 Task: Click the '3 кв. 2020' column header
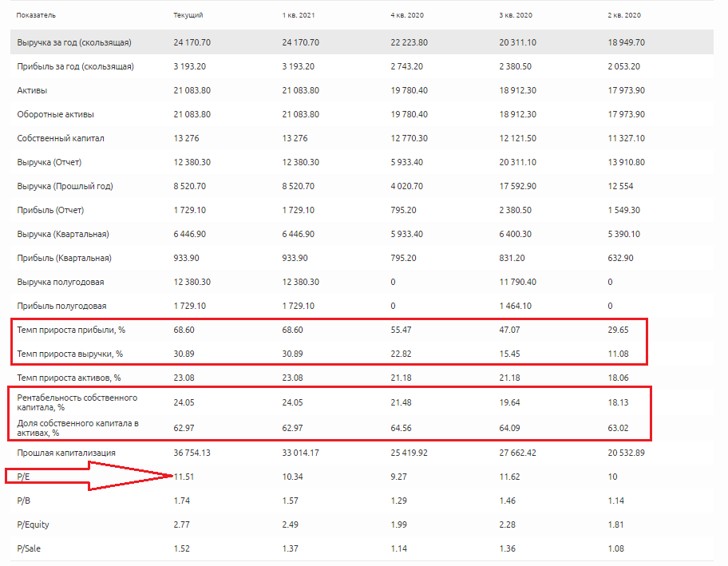pos(516,15)
